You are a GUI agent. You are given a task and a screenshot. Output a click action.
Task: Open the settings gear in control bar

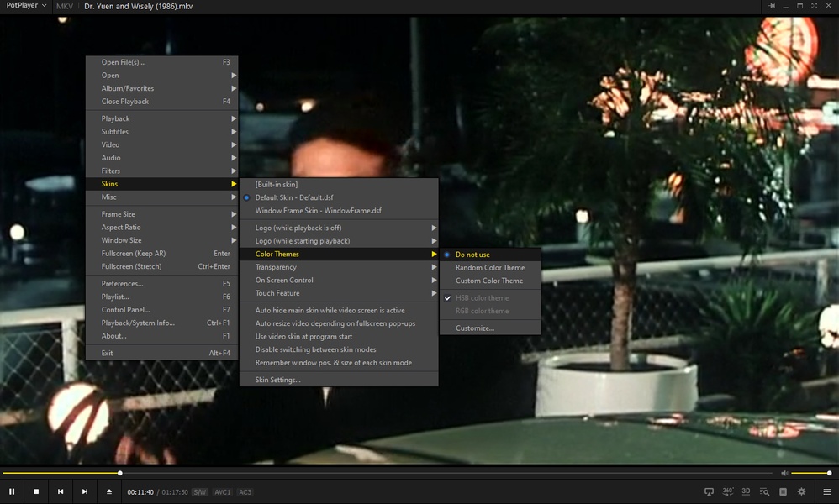(x=801, y=491)
